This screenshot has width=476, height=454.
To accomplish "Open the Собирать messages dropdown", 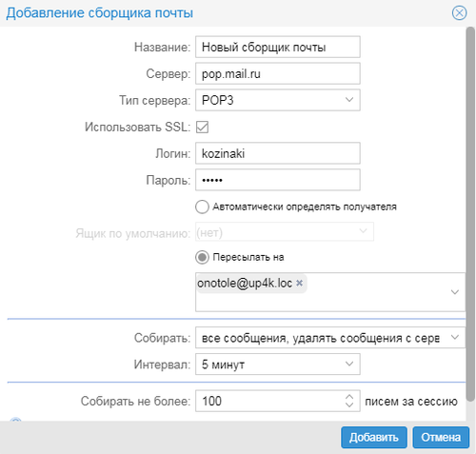I will (330, 338).
